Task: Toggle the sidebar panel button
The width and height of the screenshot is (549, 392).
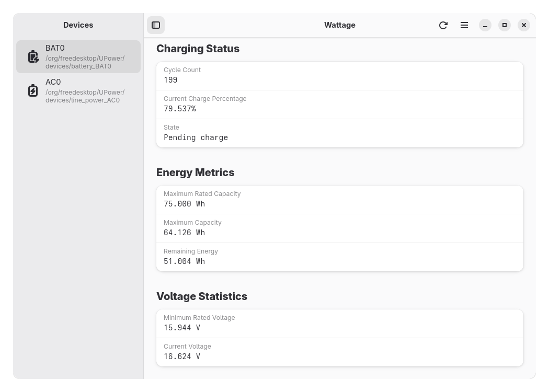Action: (x=156, y=25)
